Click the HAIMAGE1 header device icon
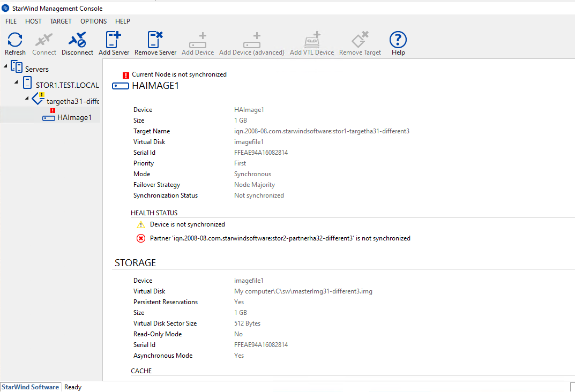The width and height of the screenshot is (575, 392). tap(120, 86)
